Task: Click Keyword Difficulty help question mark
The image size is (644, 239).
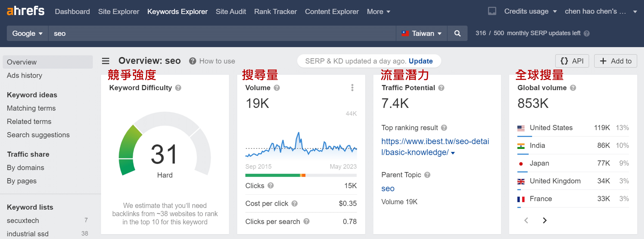Action: pyautogui.click(x=178, y=88)
